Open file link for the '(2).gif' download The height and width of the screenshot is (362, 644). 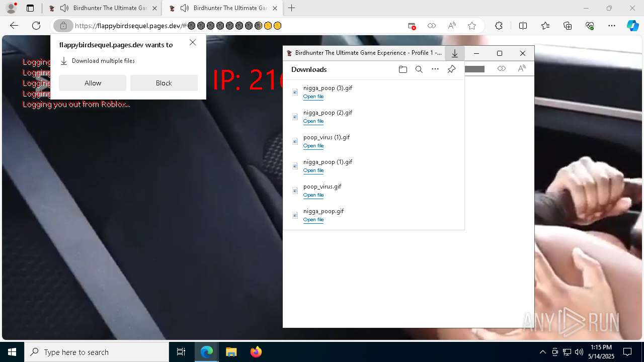(313, 121)
